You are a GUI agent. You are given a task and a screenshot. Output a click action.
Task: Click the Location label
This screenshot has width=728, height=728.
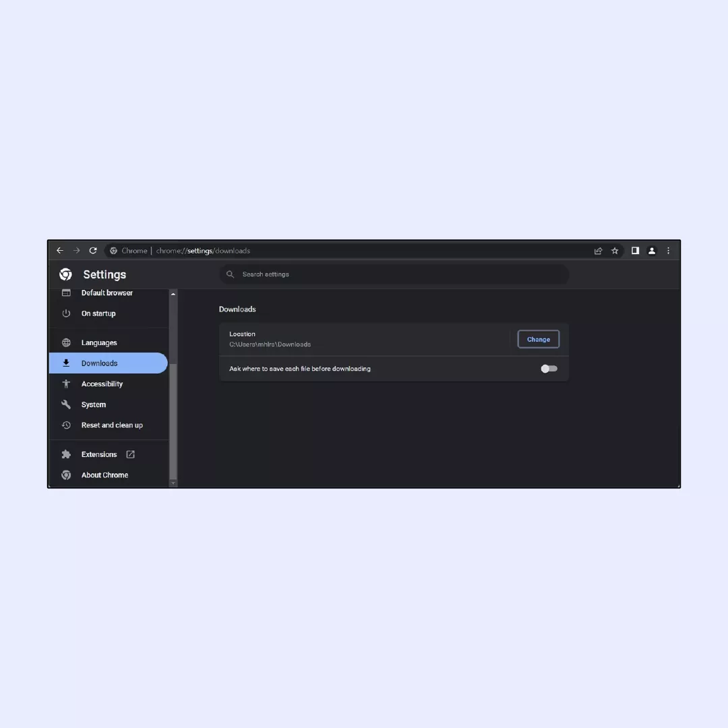[x=242, y=334]
